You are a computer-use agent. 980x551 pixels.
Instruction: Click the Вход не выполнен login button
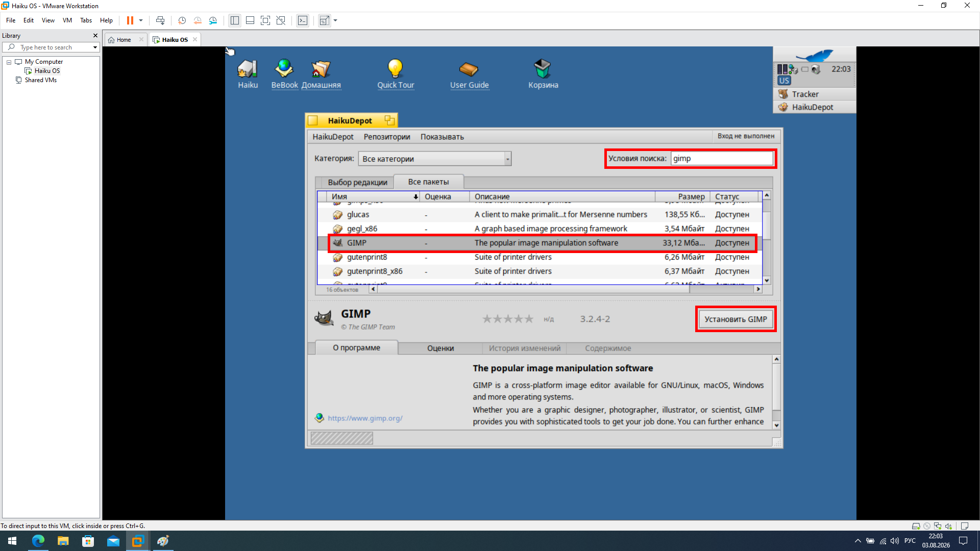pyautogui.click(x=746, y=136)
